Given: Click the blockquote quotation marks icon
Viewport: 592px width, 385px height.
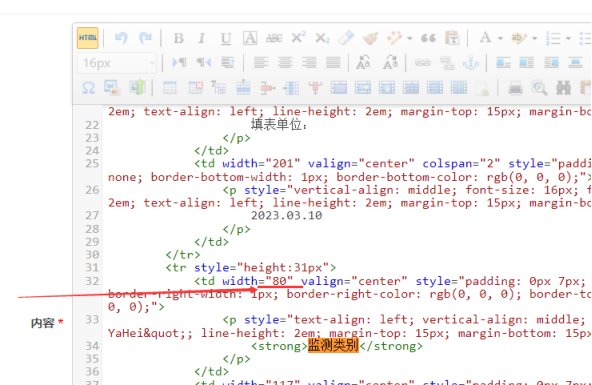Looking at the screenshot, I should coord(428,38).
